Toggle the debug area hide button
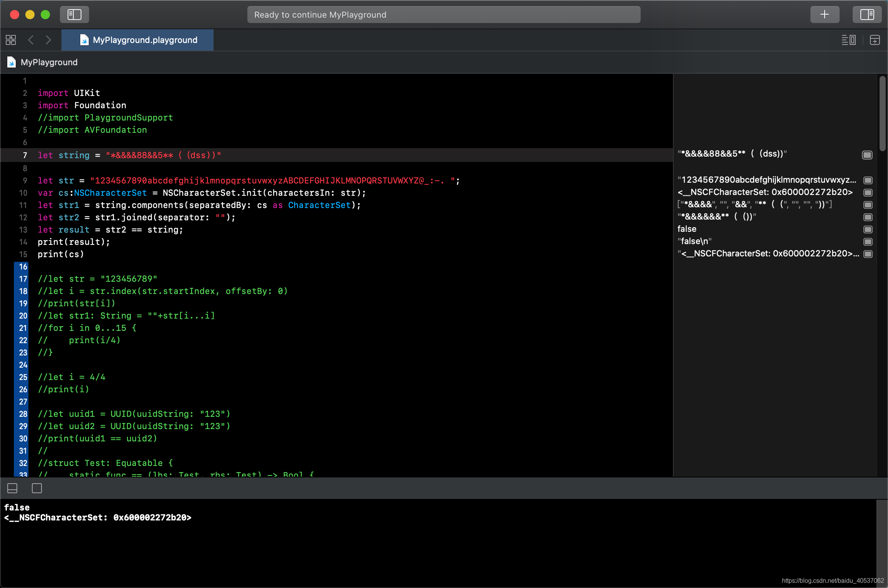The height and width of the screenshot is (588, 888). (12, 488)
